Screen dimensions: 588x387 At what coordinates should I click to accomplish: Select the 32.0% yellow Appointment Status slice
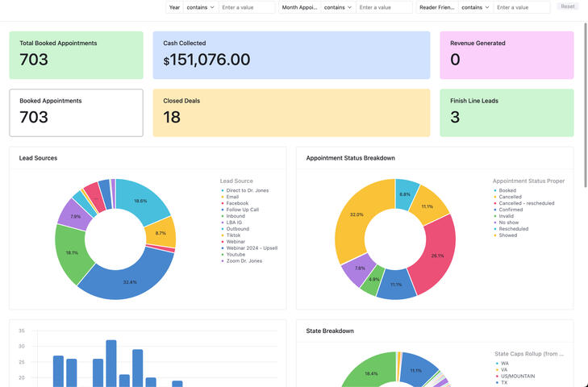pyautogui.click(x=356, y=216)
